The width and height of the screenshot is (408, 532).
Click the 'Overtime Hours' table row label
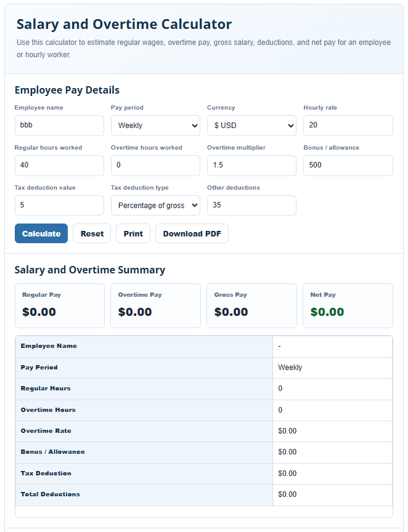(48, 410)
